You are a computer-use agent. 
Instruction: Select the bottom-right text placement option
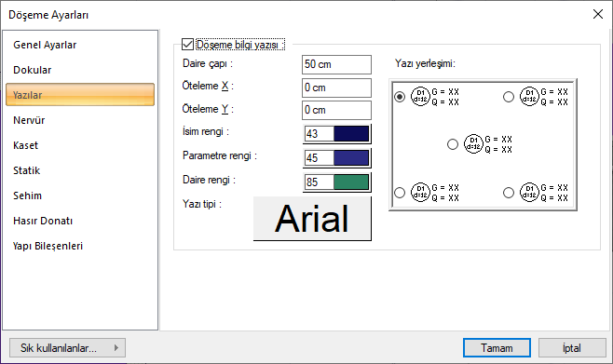509,193
